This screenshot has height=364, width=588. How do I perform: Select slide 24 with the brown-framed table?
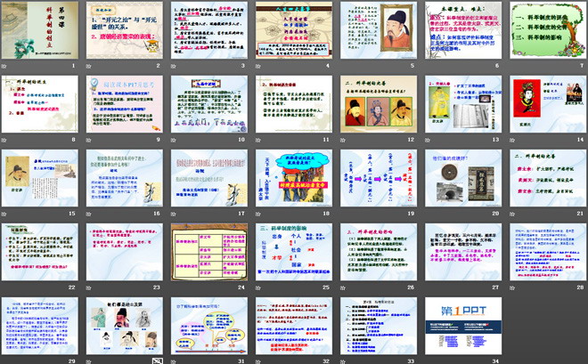coord(208,252)
